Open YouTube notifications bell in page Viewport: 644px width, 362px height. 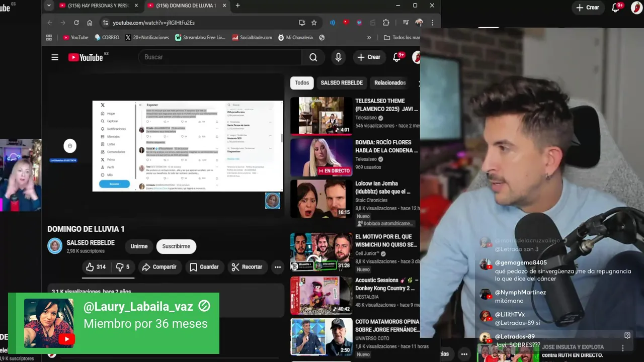pos(397,57)
